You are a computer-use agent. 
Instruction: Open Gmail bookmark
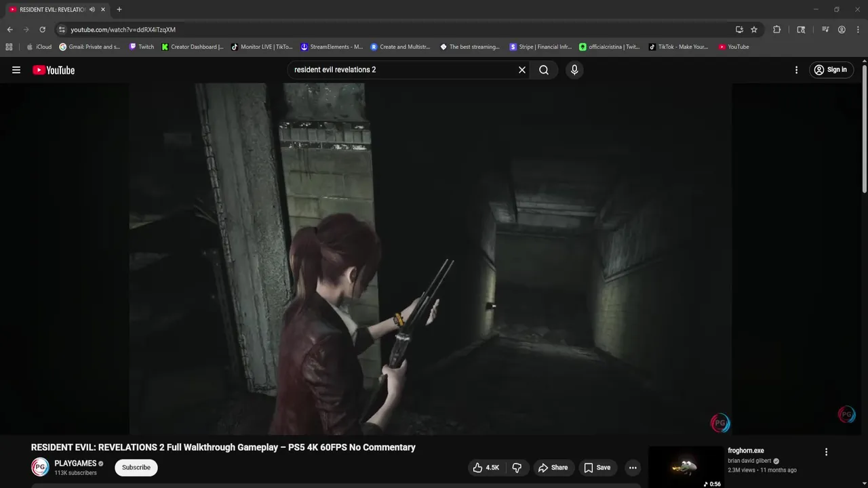tap(90, 47)
